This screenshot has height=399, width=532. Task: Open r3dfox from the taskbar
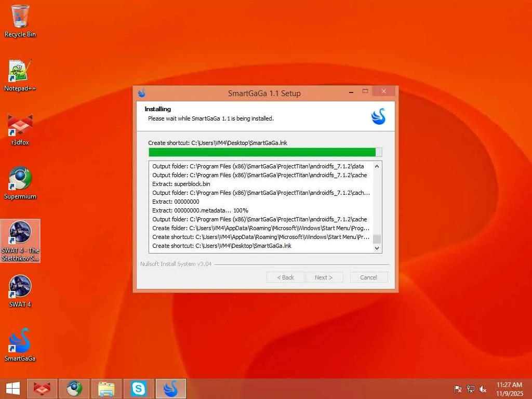[42, 389]
